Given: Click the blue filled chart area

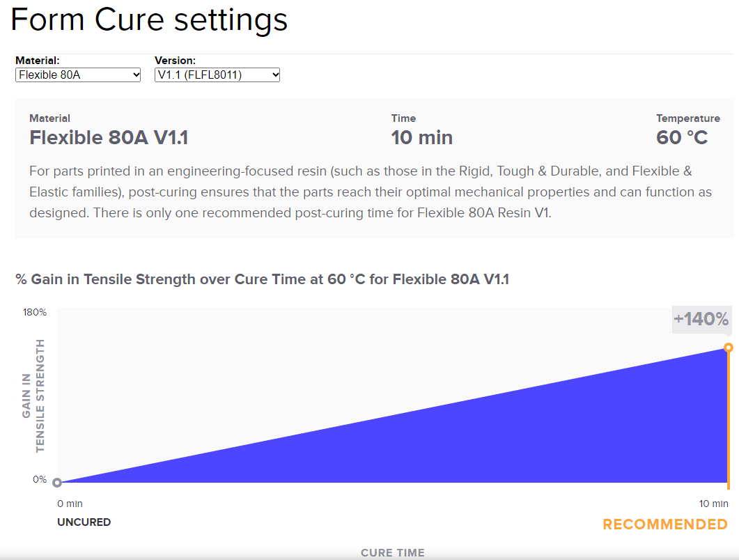Looking at the screenshot, I should (x=518, y=438).
